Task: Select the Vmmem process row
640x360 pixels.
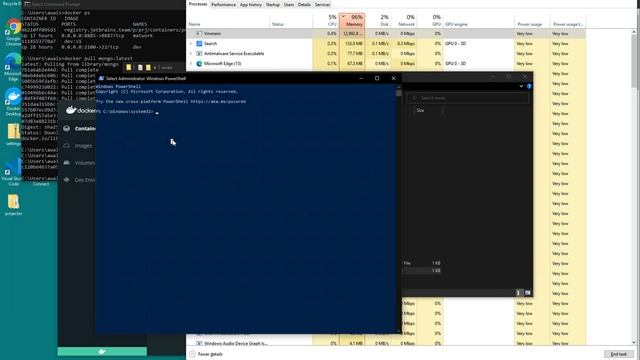Action: point(386,33)
